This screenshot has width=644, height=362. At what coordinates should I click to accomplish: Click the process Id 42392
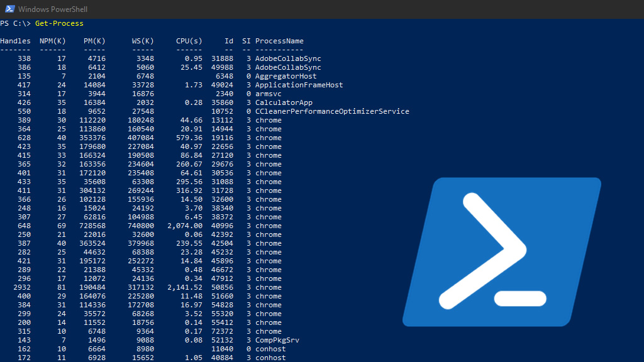tap(222, 235)
